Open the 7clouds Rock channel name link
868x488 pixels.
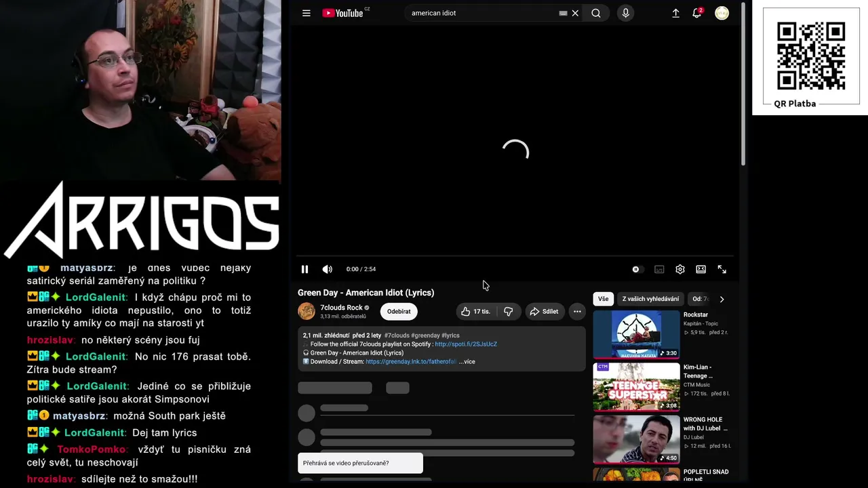341,308
